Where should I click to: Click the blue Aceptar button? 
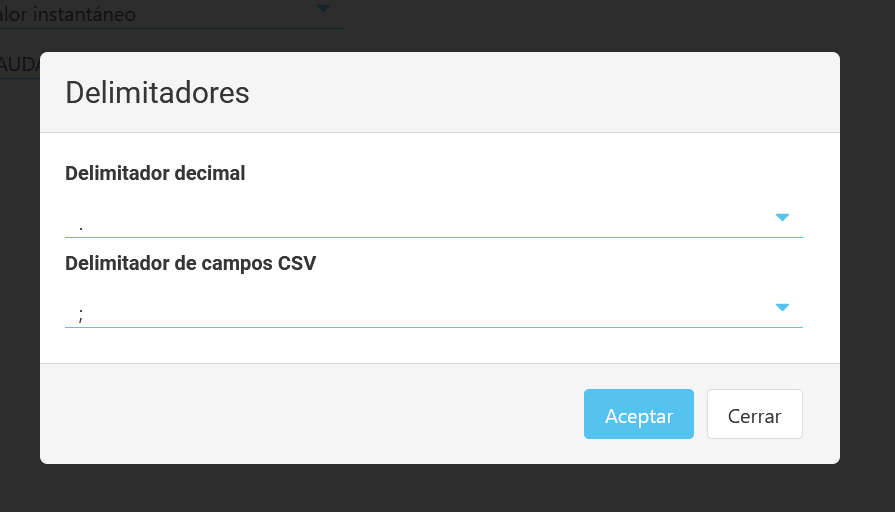pos(638,414)
